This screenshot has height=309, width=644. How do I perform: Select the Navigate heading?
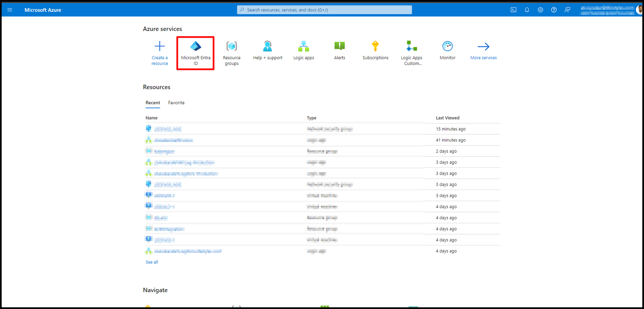pyautogui.click(x=155, y=290)
